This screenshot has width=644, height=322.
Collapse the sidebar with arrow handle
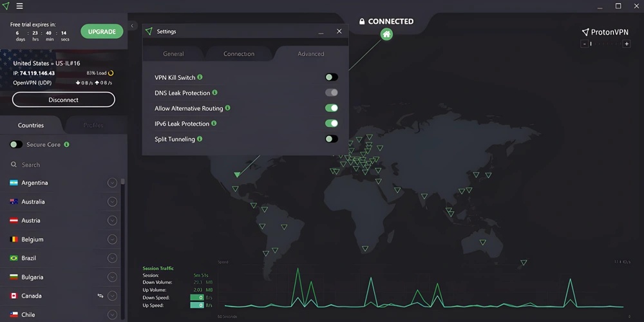(x=132, y=26)
